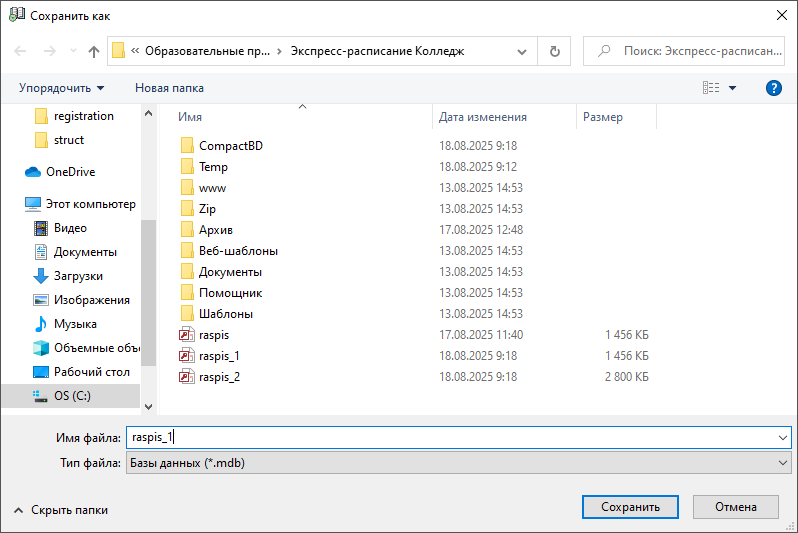
Task: Select the raspis_2 database file
Action: tap(219, 377)
